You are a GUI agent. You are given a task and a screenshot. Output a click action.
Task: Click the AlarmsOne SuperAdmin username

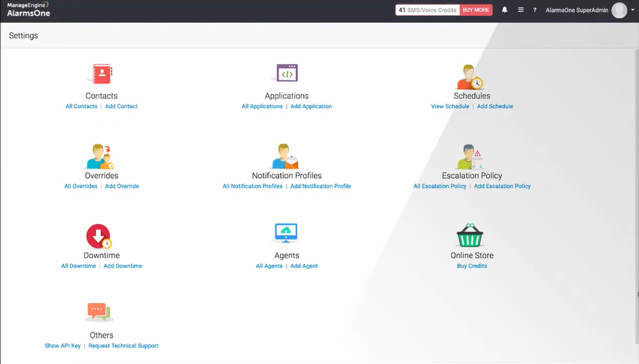point(577,11)
